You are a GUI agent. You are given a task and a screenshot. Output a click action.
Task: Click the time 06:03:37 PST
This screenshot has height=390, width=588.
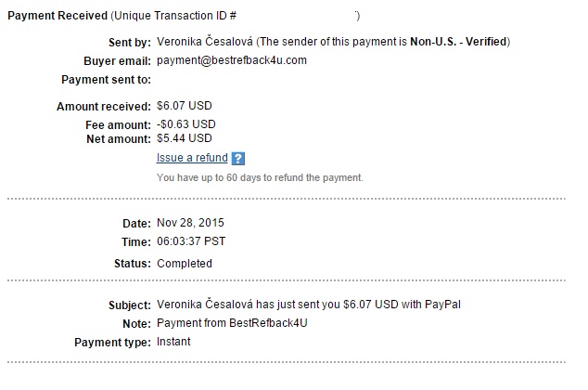[x=191, y=241]
